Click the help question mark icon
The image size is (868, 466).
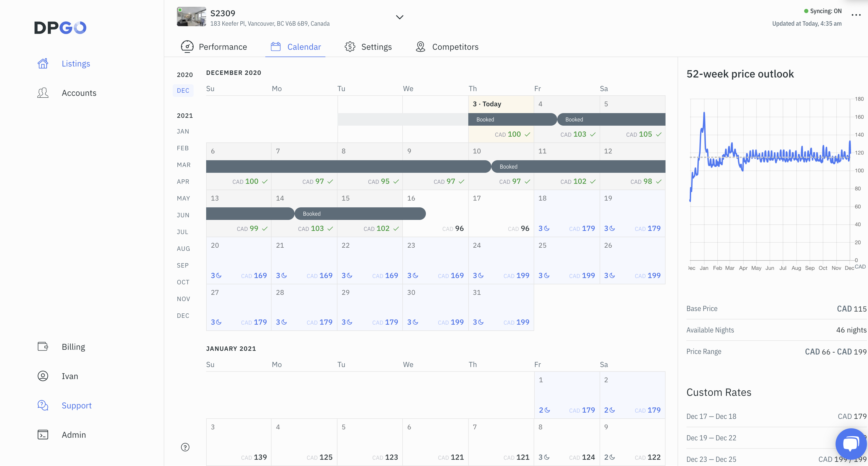(x=185, y=447)
